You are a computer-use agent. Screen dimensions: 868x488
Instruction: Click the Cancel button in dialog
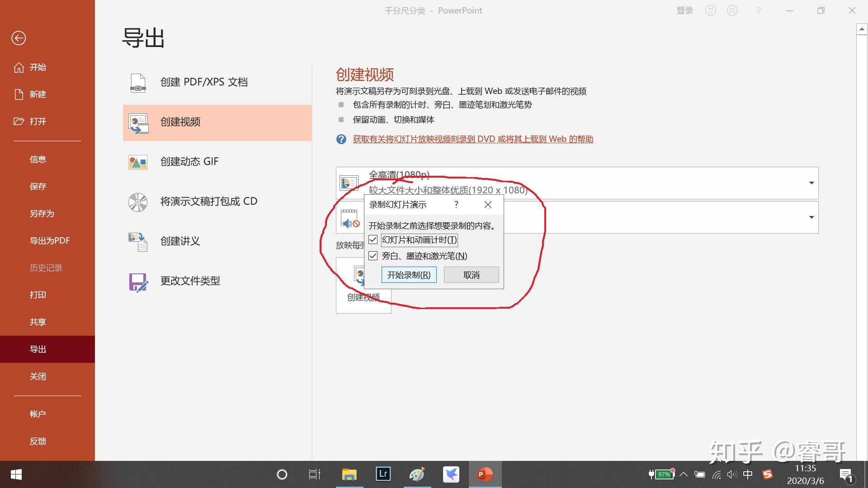471,275
